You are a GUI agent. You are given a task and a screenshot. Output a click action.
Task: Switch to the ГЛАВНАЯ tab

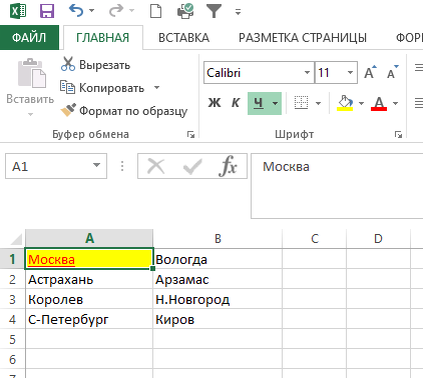103,38
